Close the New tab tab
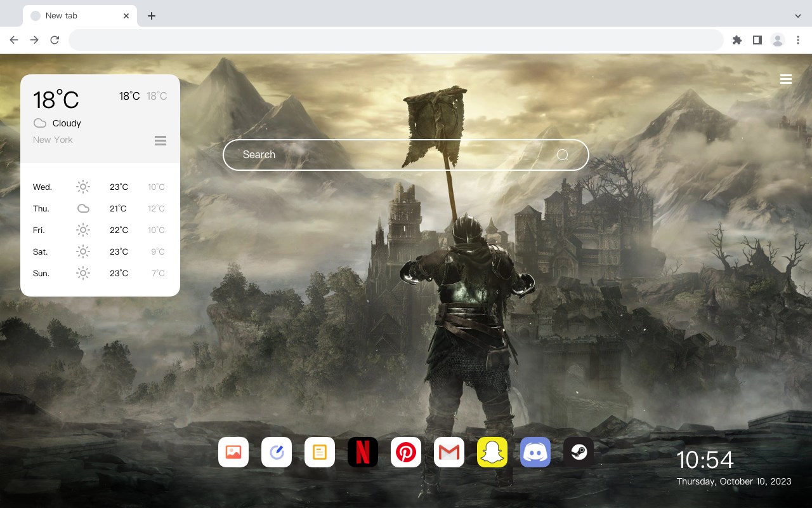Image resolution: width=812 pixels, height=508 pixels. click(x=127, y=16)
